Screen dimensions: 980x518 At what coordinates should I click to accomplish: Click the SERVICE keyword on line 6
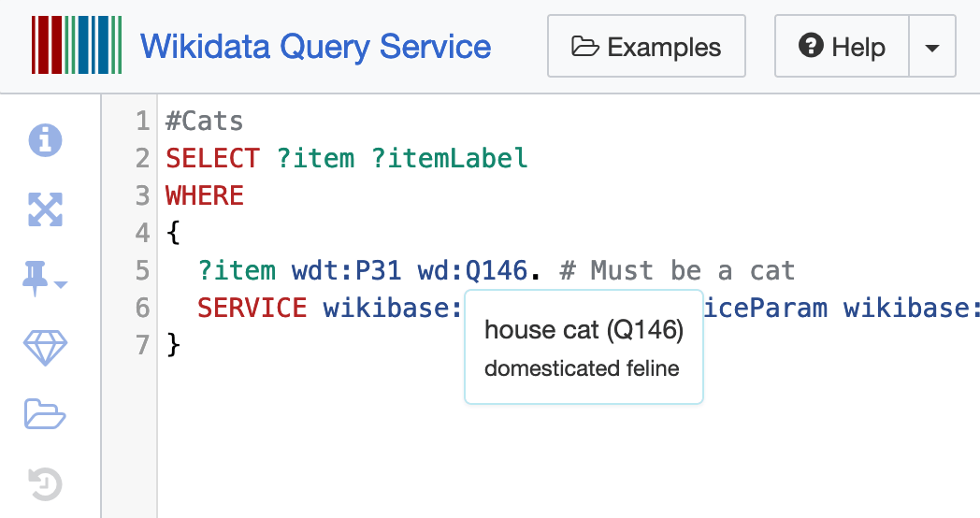tap(252, 308)
